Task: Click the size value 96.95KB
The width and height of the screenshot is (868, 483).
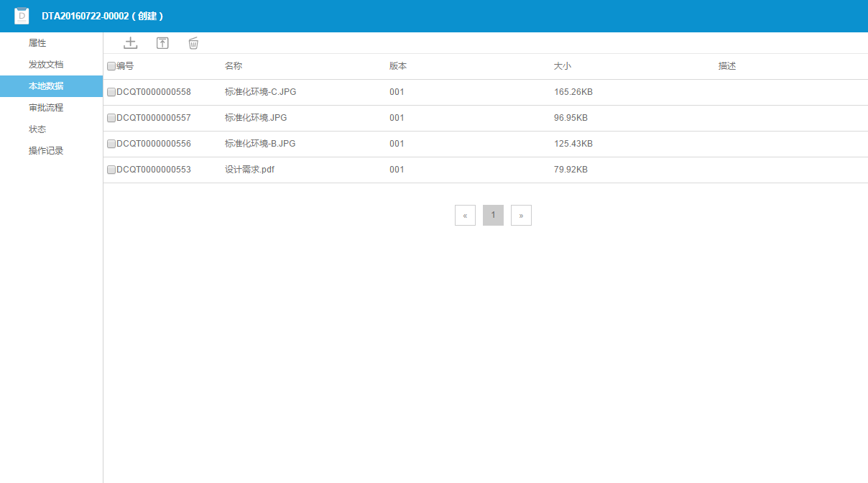Action: pyautogui.click(x=571, y=118)
